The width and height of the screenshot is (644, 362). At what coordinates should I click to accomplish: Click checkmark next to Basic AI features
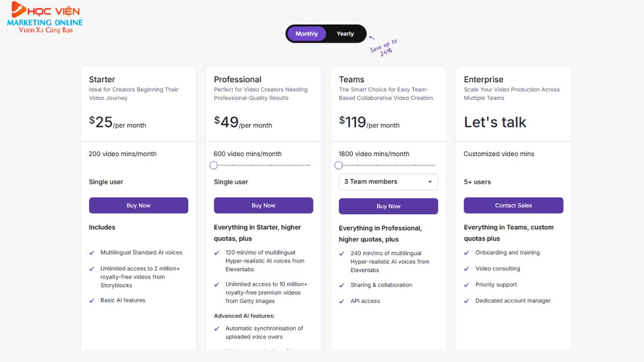[x=92, y=300]
